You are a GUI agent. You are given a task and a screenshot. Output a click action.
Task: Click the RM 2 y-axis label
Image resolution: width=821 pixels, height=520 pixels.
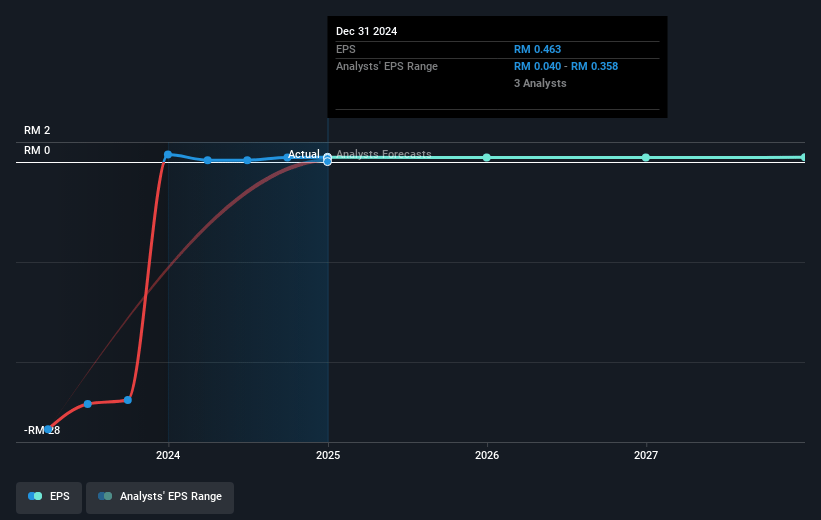pos(37,130)
